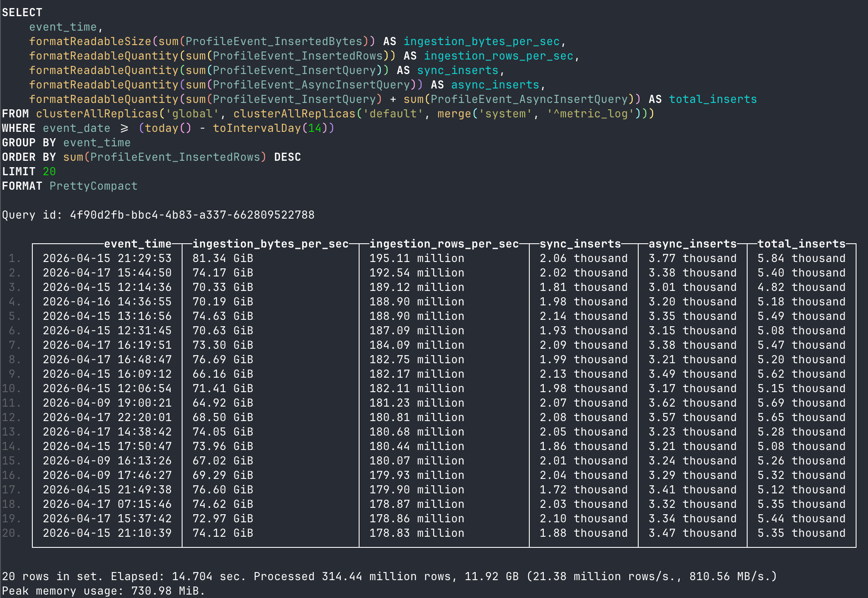Click value 66.16 GiB
The height and width of the screenshot is (598, 868).
click(223, 374)
